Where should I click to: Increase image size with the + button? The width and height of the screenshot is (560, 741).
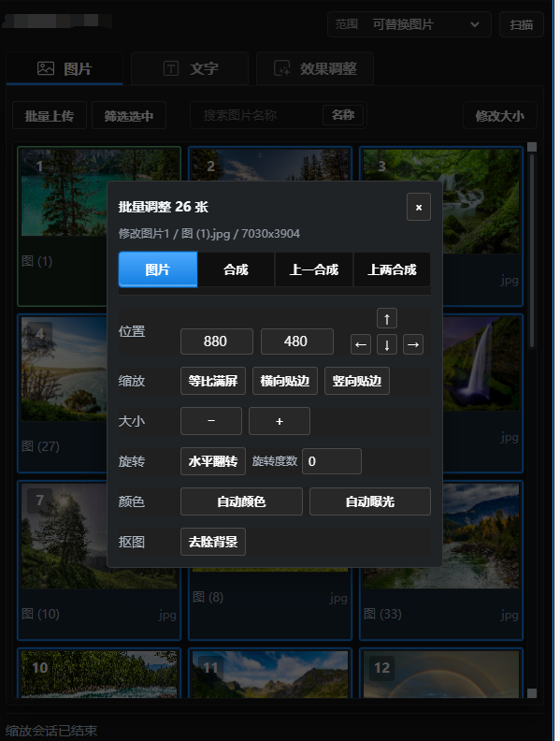tap(280, 421)
